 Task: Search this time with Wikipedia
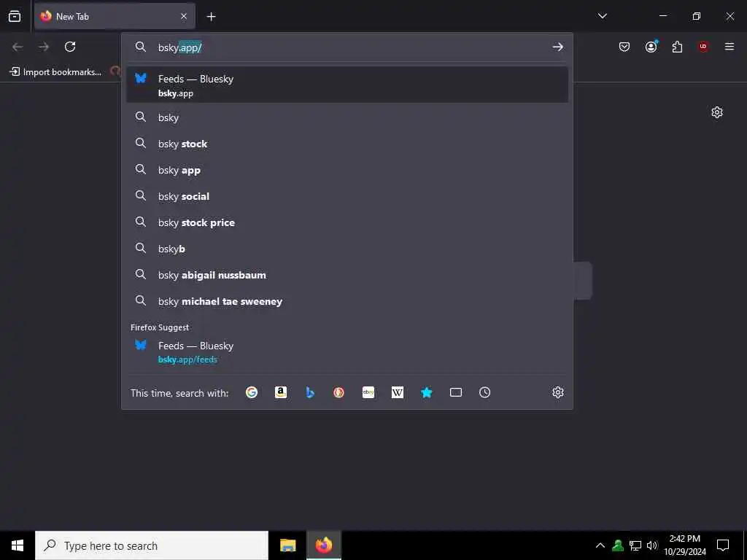[398, 392]
